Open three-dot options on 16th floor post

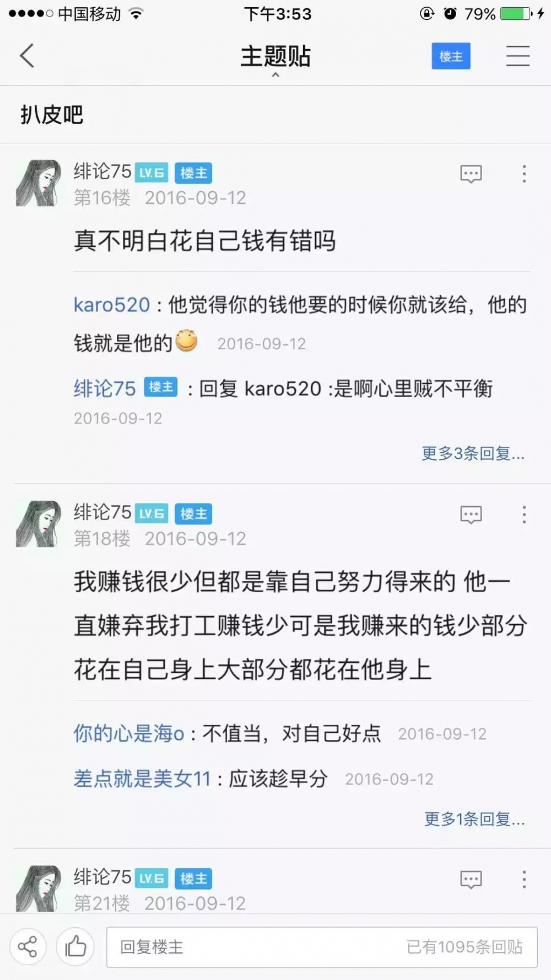(x=524, y=174)
